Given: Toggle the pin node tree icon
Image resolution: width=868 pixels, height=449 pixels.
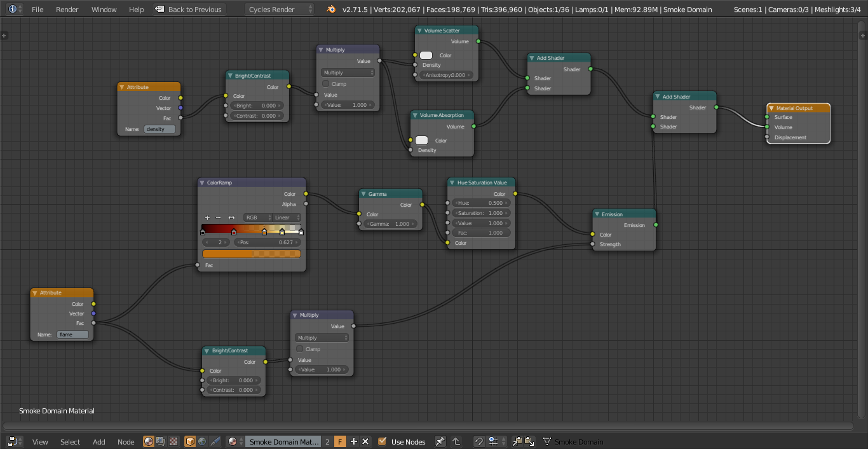Looking at the screenshot, I should point(440,441).
